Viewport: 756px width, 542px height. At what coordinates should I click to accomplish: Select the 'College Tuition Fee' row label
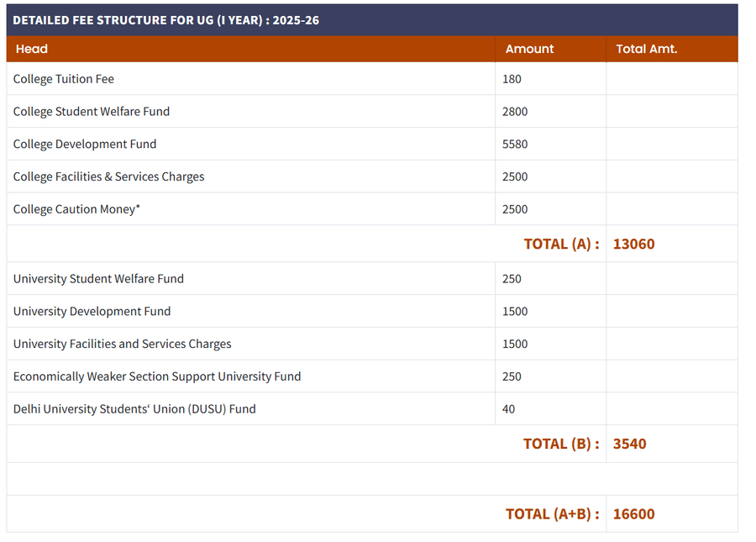(x=64, y=79)
